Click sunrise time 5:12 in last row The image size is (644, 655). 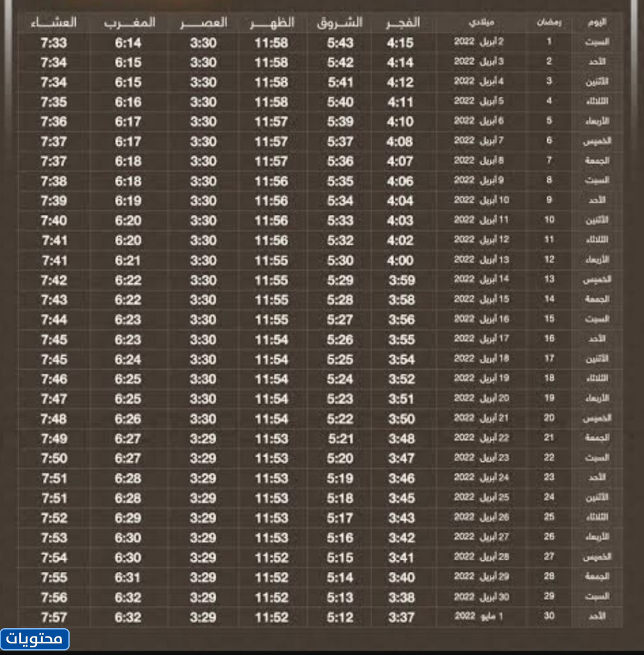[340, 617]
